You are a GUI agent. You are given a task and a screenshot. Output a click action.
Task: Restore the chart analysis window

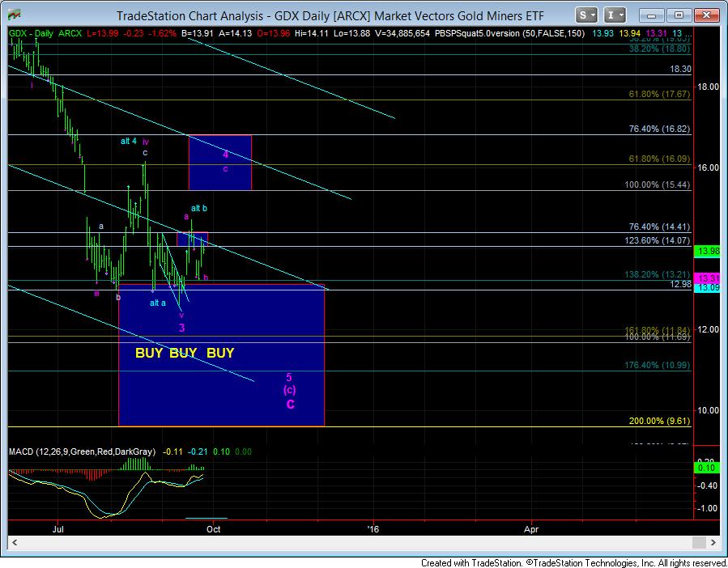coord(679,15)
